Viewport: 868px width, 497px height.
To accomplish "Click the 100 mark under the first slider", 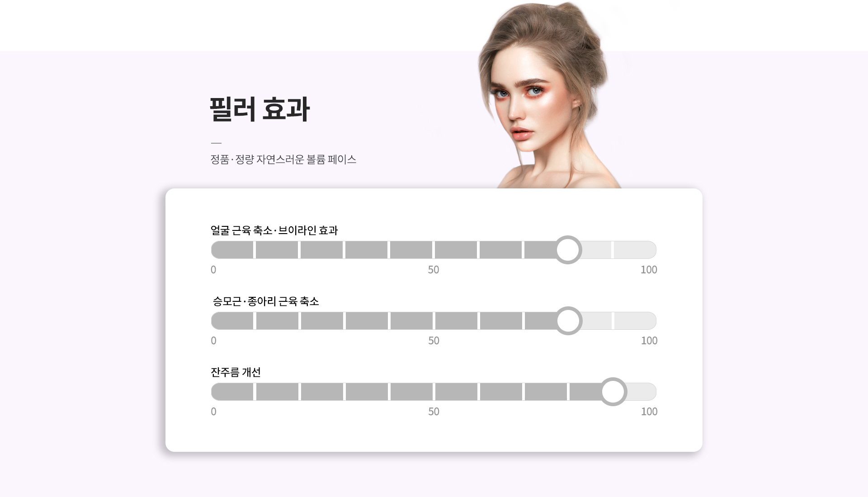I will point(649,270).
